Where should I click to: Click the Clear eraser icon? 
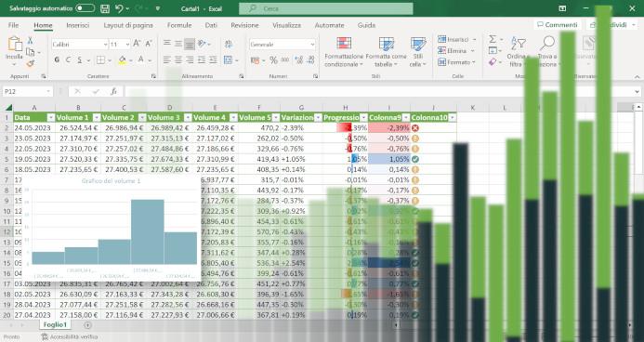point(493,62)
